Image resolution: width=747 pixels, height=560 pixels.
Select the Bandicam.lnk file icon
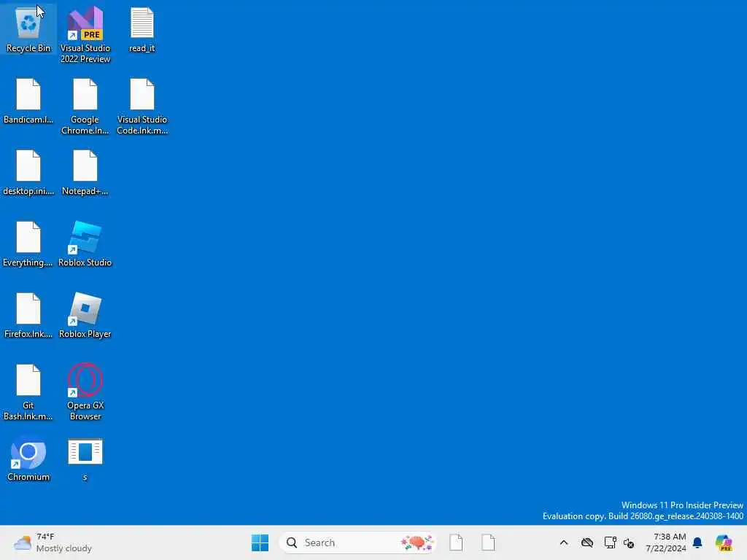point(28,101)
